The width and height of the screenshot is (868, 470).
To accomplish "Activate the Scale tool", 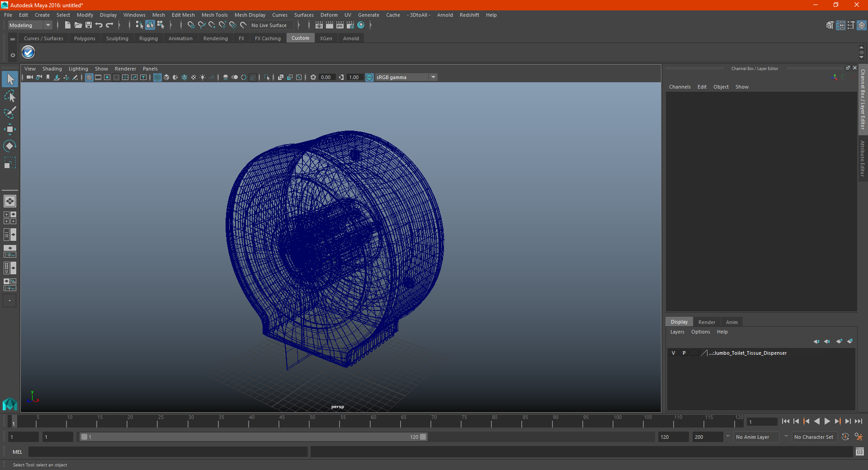I will point(10,162).
